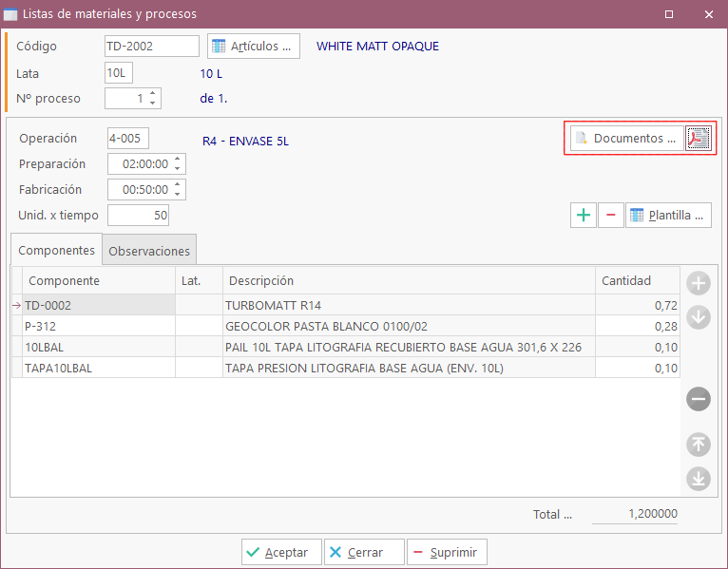Click the Operación field with 4-005

[x=128, y=139]
